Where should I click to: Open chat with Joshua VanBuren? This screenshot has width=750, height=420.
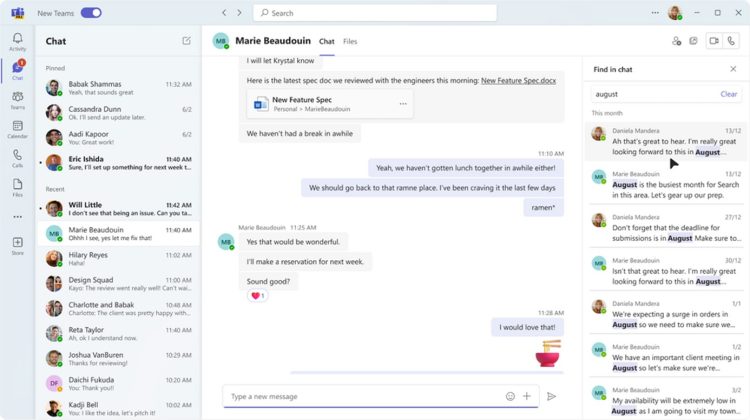pyautogui.click(x=119, y=359)
